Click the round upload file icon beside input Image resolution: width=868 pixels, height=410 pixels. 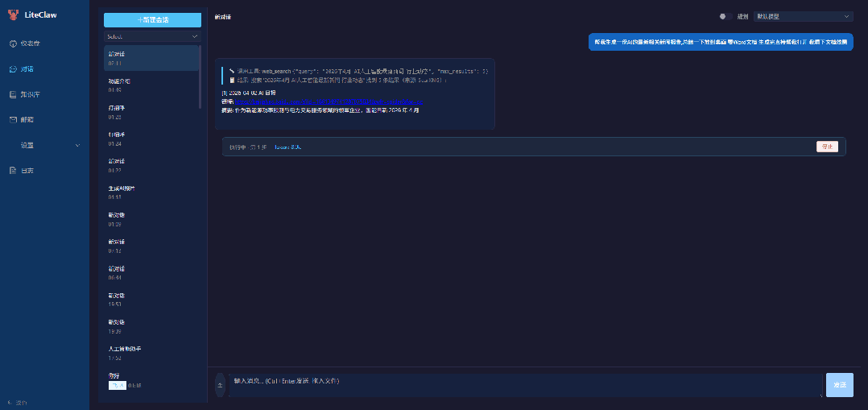point(220,385)
